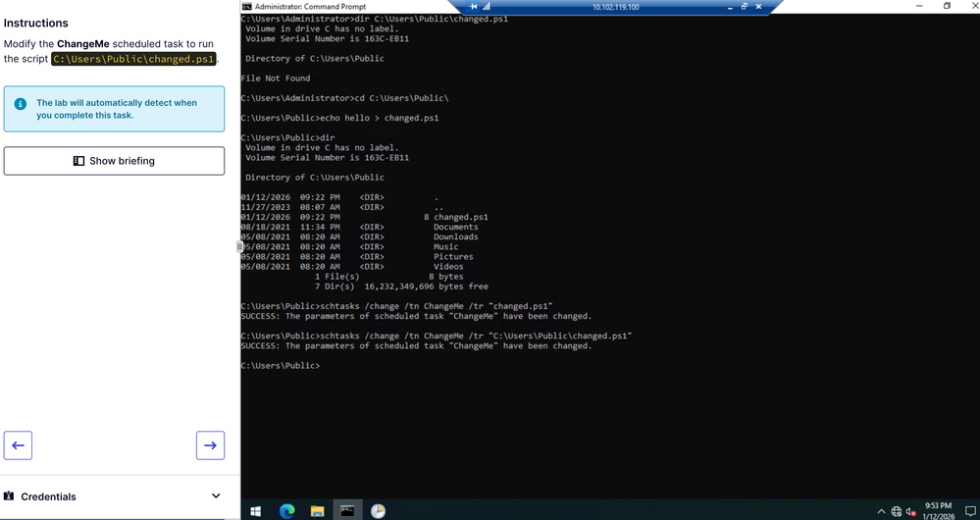The width and height of the screenshot is (980, 520).
Task: Open the Windows Start menu
Action: point(256,510)
